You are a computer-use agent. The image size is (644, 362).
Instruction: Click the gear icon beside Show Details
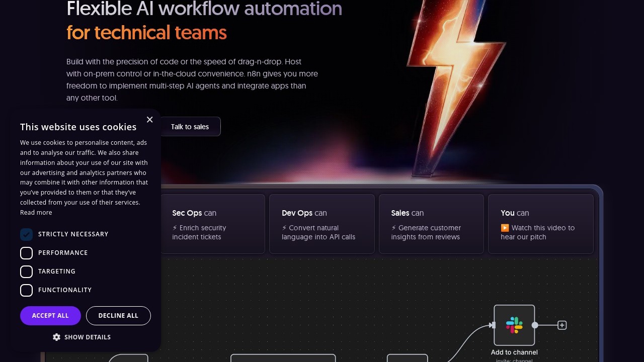click(56, 337)
